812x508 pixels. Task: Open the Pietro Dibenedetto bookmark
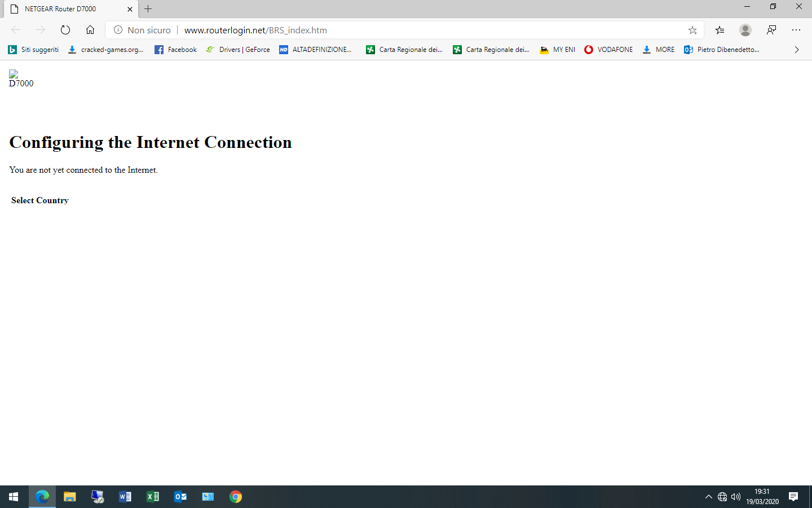pyautogui.click(x=721, y=50)
